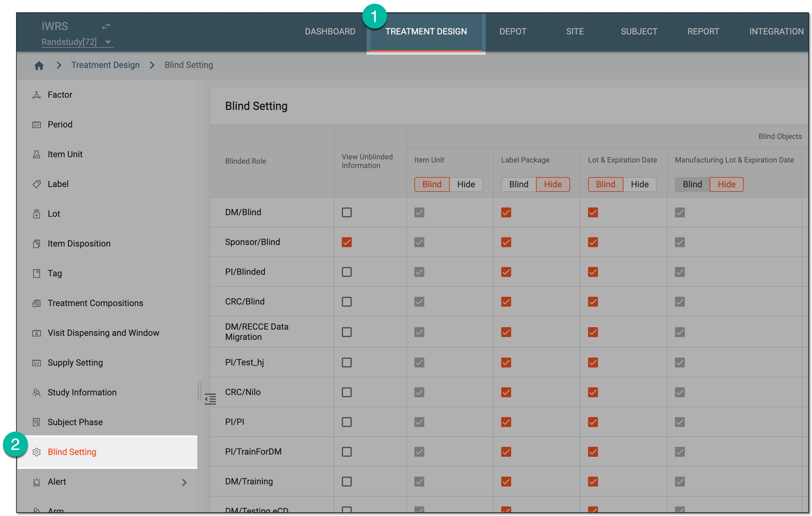Select the Treatment Design tab
The height and width of the screenshot is (516, 812).
click(426, 31)
